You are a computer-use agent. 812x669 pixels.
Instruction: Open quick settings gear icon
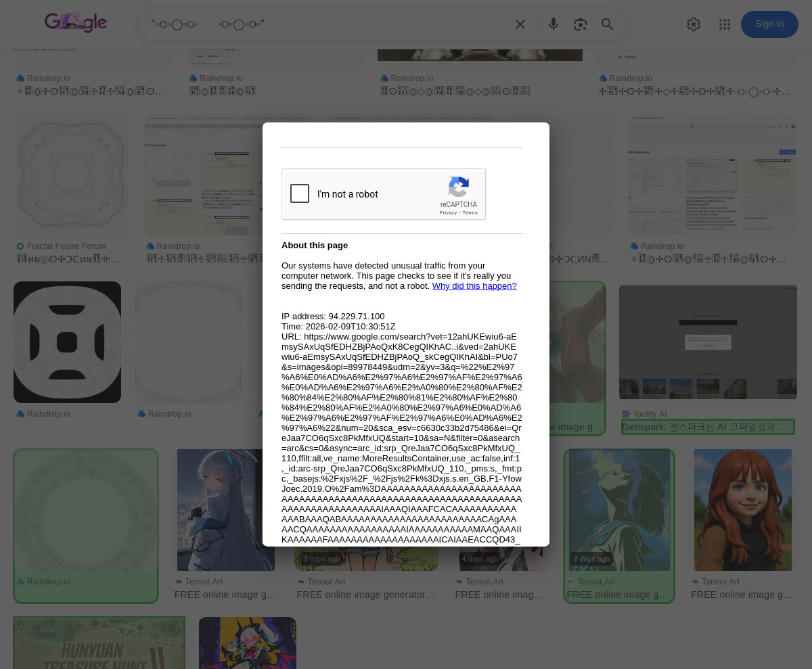[693, 24]
